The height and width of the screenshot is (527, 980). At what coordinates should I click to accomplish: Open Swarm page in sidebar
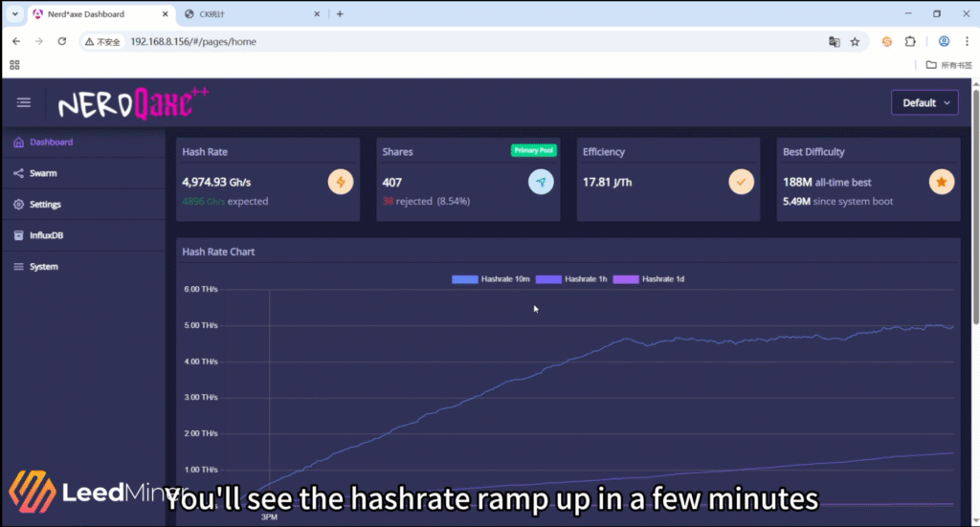tap(43, 173)
